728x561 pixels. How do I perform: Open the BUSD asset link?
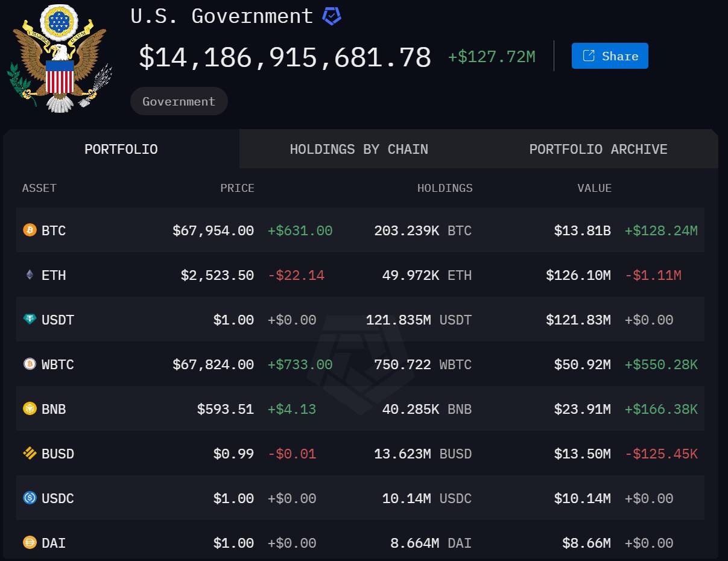[x=58, y=454]
